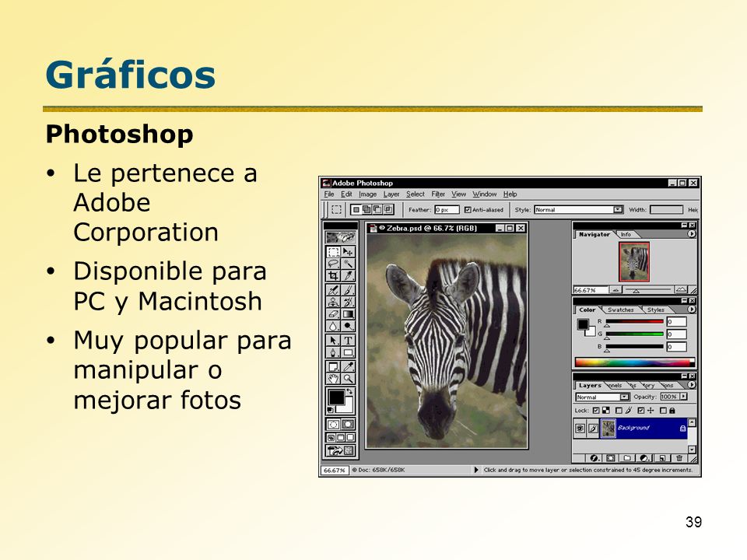Open the Color panel menu arrow

click(x=692, y=310)
